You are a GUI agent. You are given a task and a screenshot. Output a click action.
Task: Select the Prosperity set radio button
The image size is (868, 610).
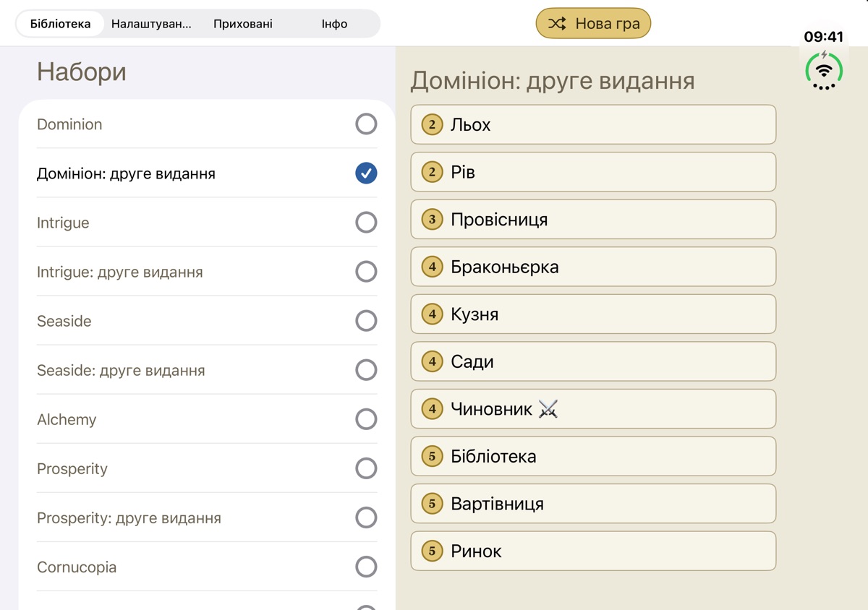pyautogui.click(x=366, y=468)
